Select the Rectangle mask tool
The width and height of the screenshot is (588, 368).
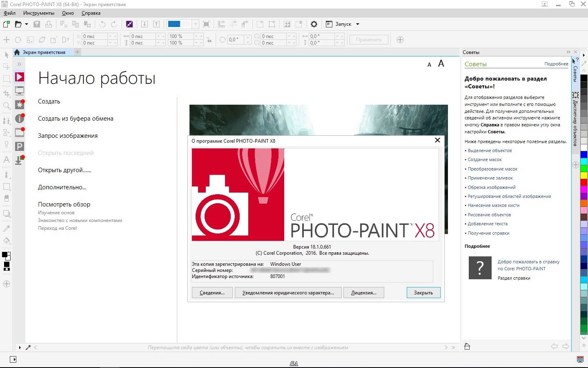pos(7,79)
